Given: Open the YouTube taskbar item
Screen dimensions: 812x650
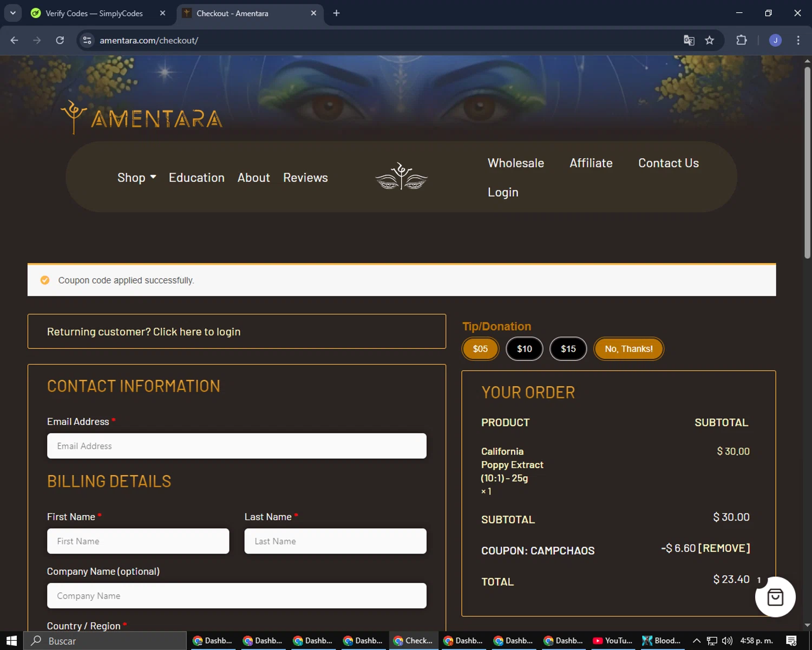Looking at the screenshot, I should [612, 641].
